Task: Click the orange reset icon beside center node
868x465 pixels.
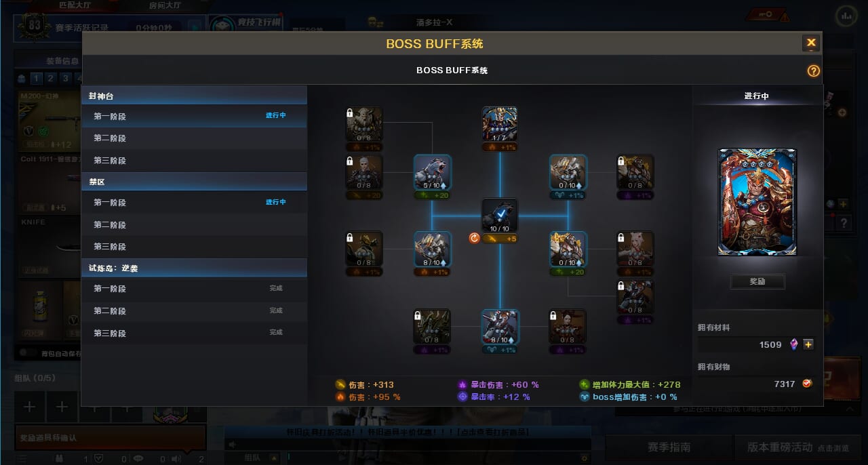Action: coord(475,238)
